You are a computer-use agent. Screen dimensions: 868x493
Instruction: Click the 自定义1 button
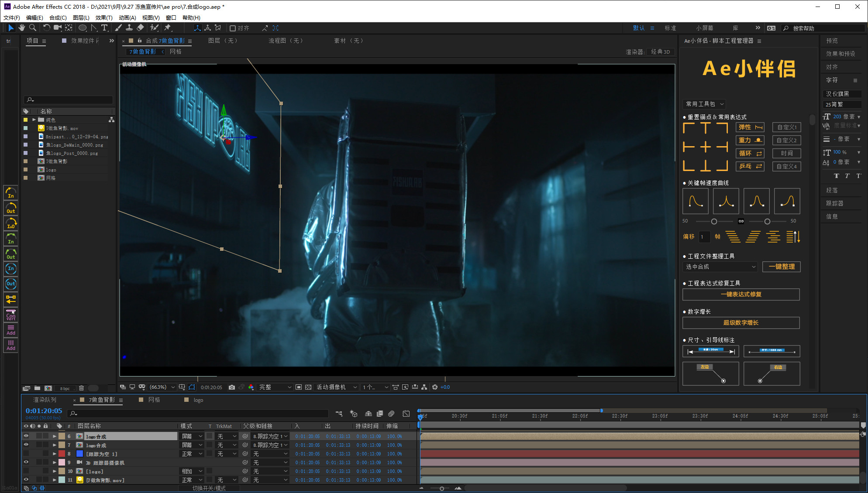coord(787,127)
